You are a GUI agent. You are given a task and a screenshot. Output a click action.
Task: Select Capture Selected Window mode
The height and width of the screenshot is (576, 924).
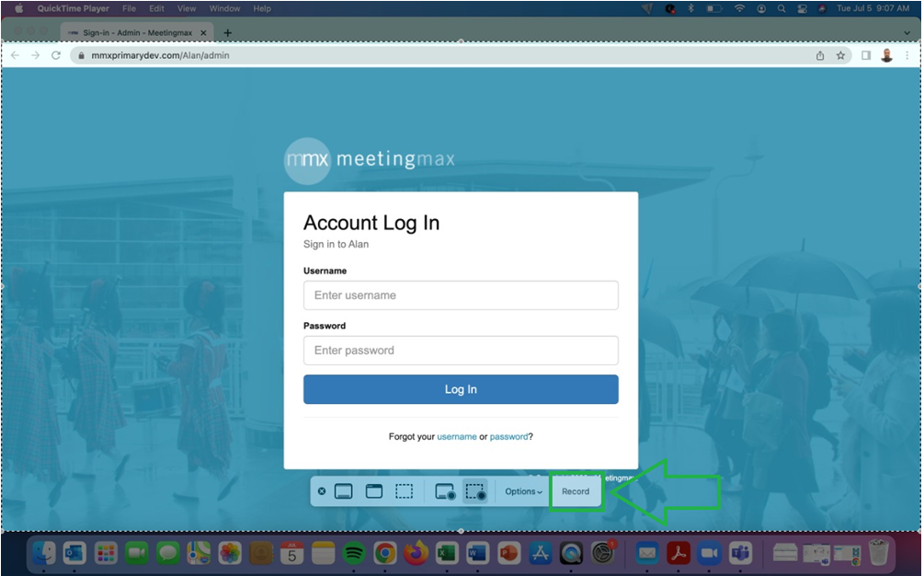pyautogui.click(x=374, y=491)
